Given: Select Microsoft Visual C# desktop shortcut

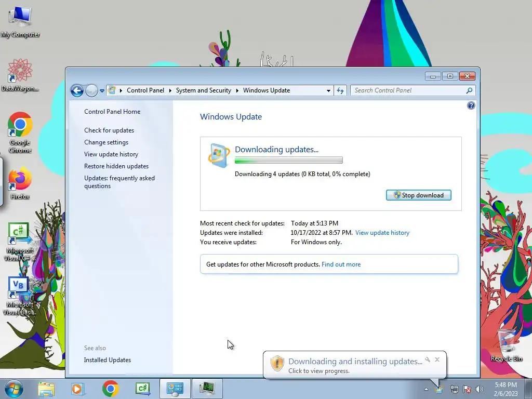Looking at the screenshot, I should point(20,242).
